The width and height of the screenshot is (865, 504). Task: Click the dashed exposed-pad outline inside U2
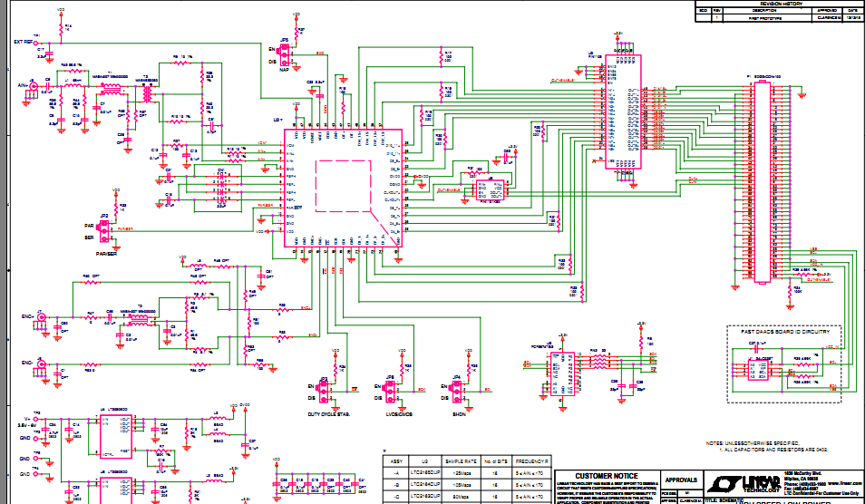pos(343,186)
